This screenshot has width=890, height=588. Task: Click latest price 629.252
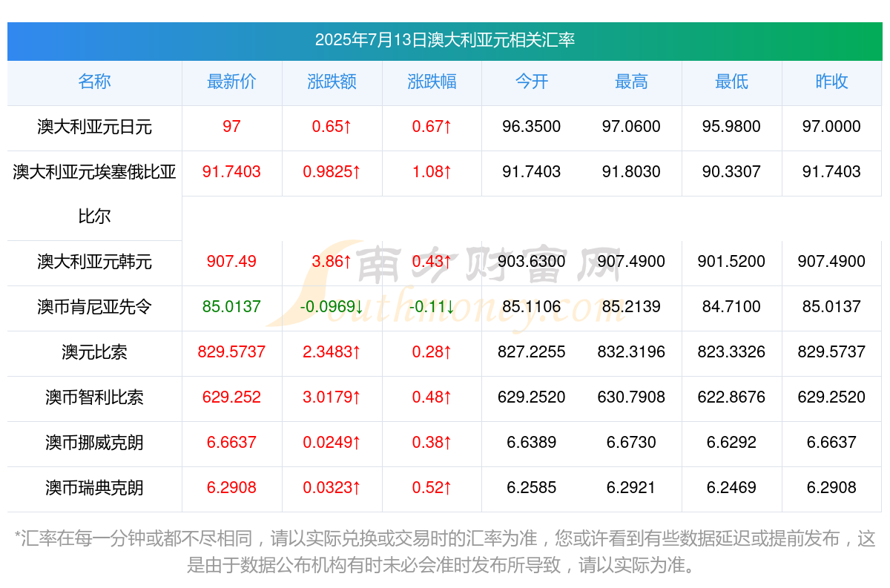231,397
